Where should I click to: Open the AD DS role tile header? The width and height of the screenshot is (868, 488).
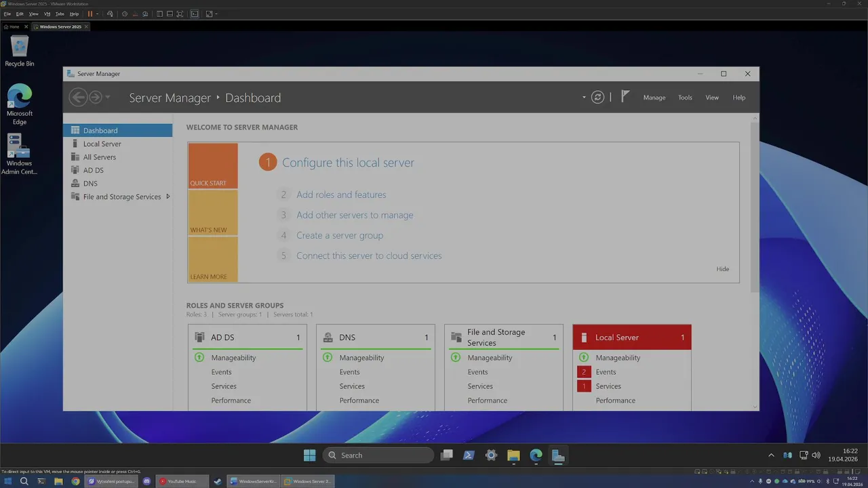point(248,337)
